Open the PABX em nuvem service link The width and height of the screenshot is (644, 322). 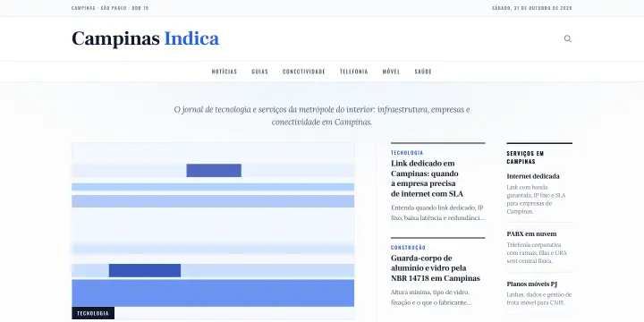(531, 233)
